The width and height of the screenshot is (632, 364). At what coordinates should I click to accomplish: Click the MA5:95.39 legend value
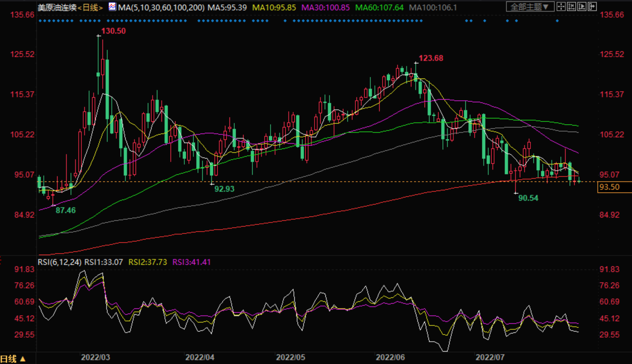(227, 8)
